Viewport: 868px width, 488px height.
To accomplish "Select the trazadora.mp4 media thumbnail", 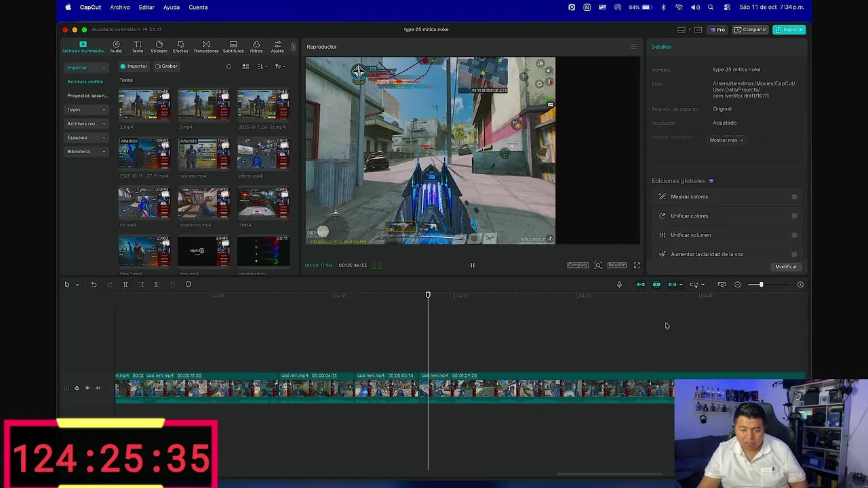I will [x=203, y=203].
